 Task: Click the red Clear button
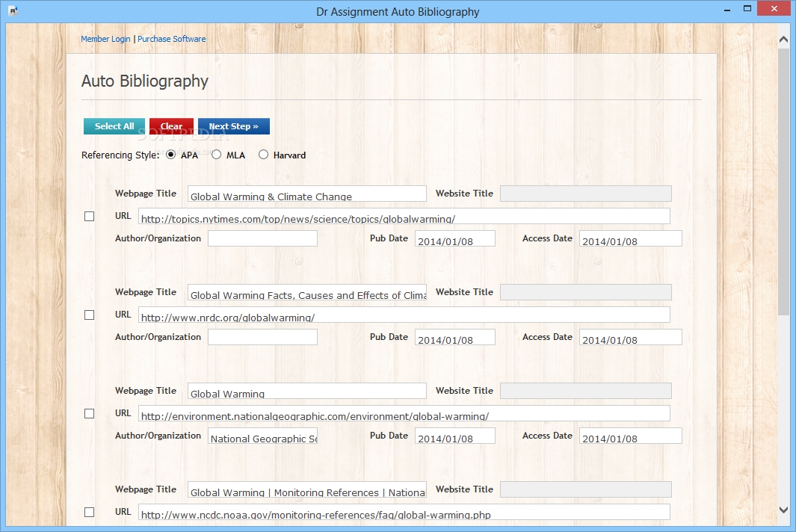(x=172, y=126)
